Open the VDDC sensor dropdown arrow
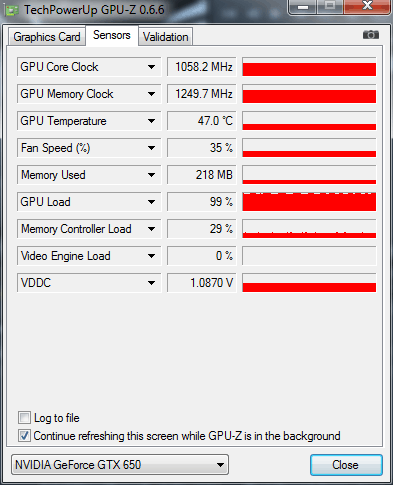 point(151,283)
